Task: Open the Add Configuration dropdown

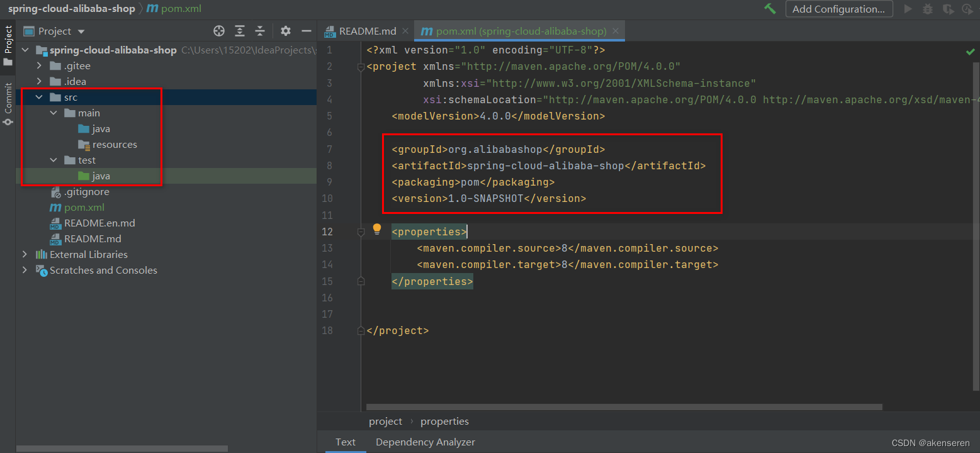Action: coord(838,9)
